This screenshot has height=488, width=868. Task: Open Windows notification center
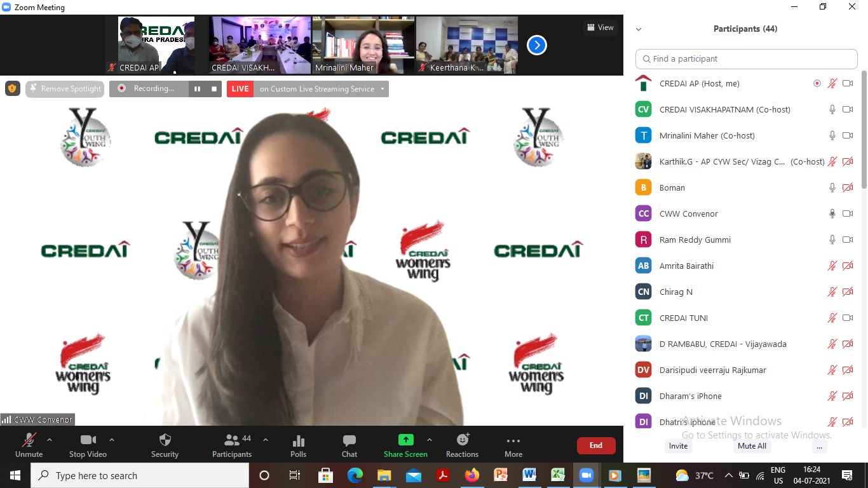847,475
